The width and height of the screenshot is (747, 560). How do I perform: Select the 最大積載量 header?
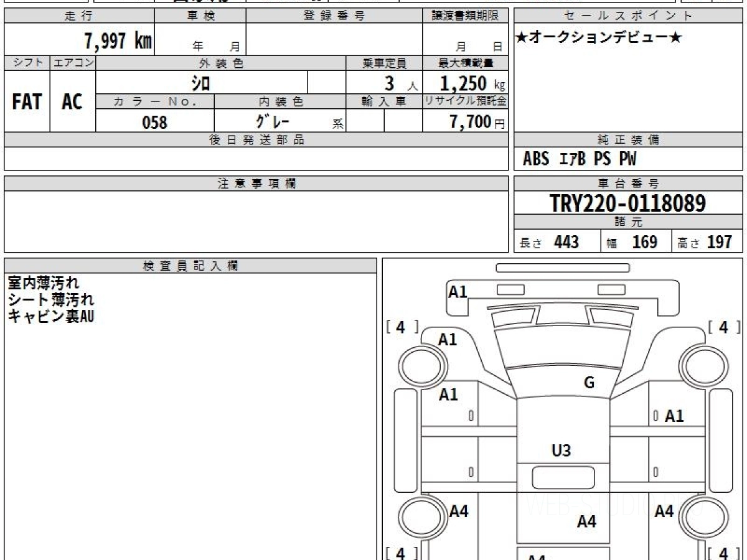click(x=465, y=63)
